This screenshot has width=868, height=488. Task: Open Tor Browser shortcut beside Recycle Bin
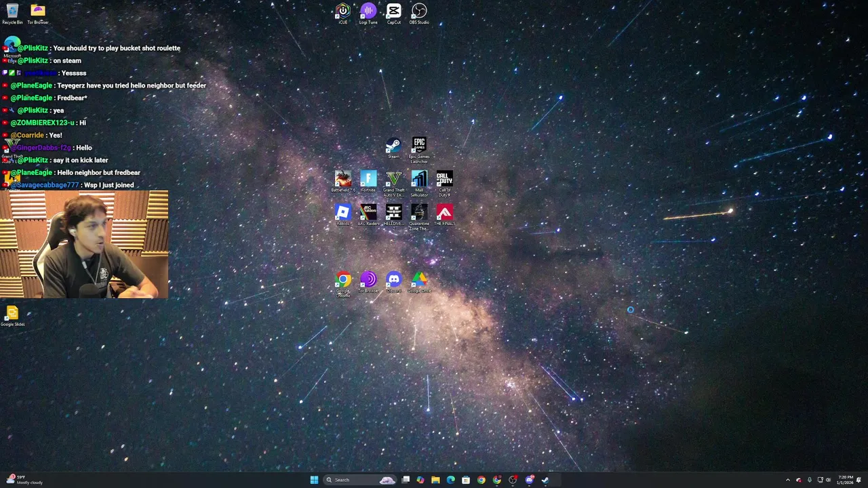(x=38, y=14)
